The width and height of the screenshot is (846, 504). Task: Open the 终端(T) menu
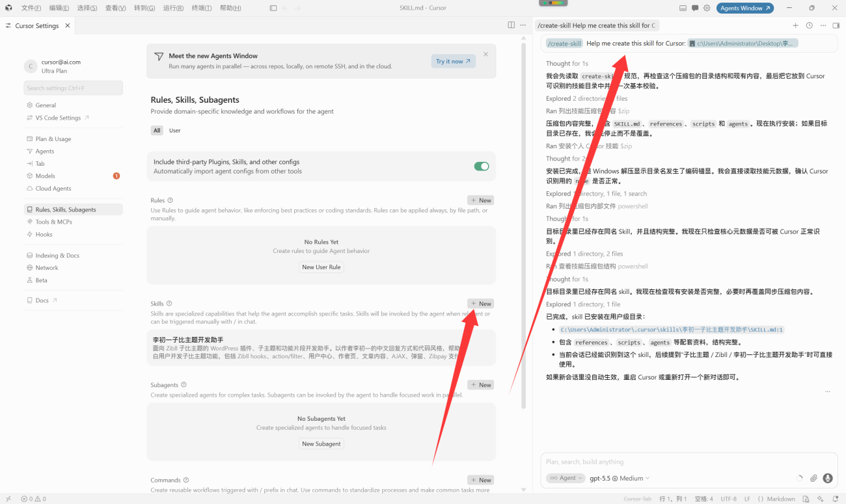click(202, 8)
